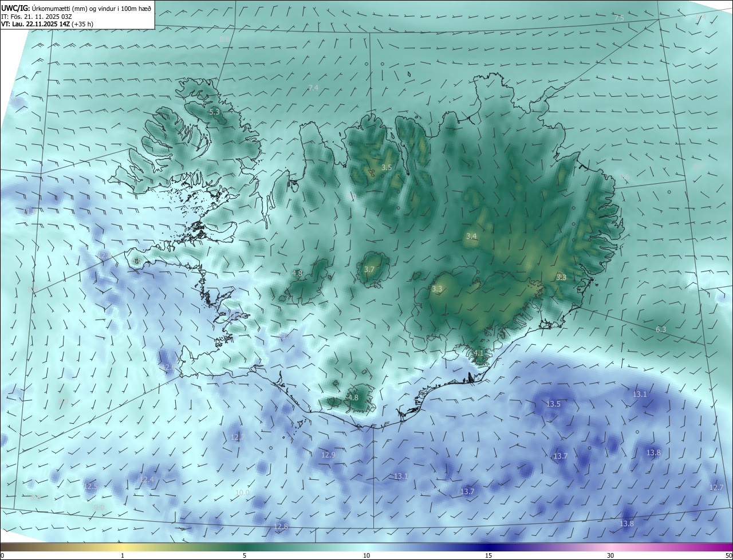Click the legend tick label '30'
The height and width of the screenshot is (560, 733).
(610, 555)
